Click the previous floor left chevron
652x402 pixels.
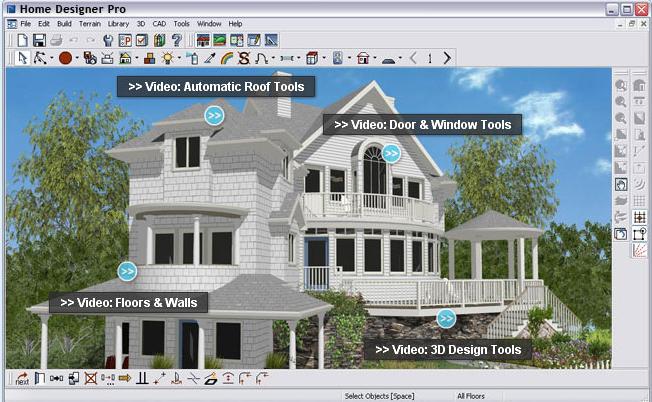click(413, 58)
